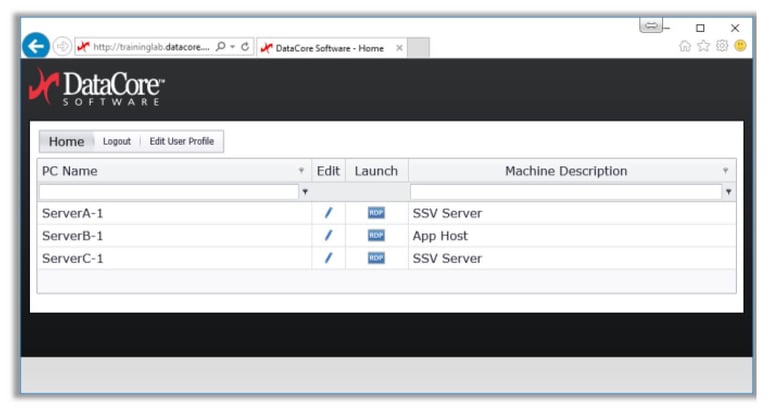775x416 pixels.
Task: Refresh the page using reload icon
Action: 245,47
